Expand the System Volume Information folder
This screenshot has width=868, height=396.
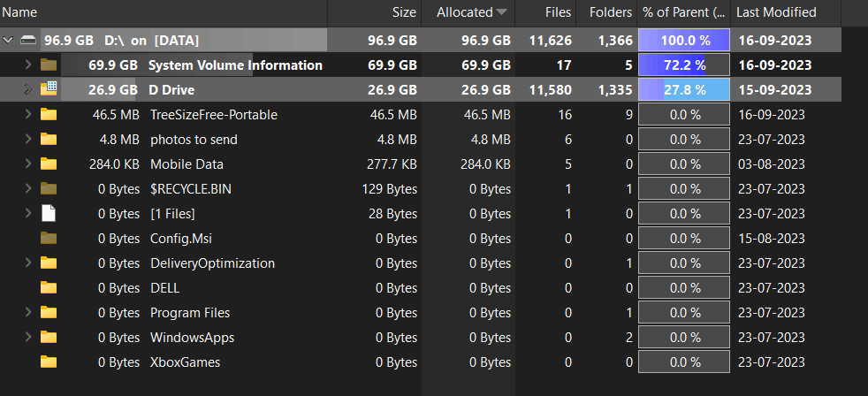[x=28, y=65]
